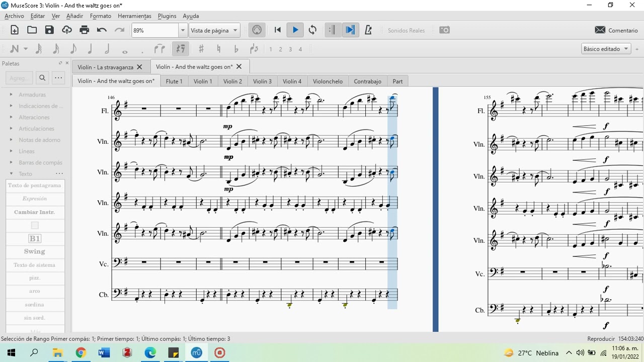Select the 16th note duration
This screenshot has height=362, width=644.
pos(56,49)
